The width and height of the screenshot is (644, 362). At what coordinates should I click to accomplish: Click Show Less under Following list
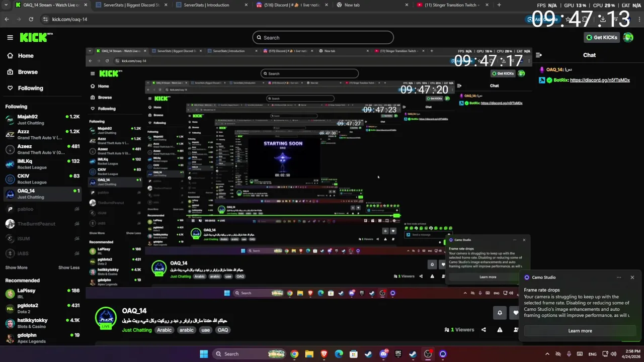[x=69, y=267]
